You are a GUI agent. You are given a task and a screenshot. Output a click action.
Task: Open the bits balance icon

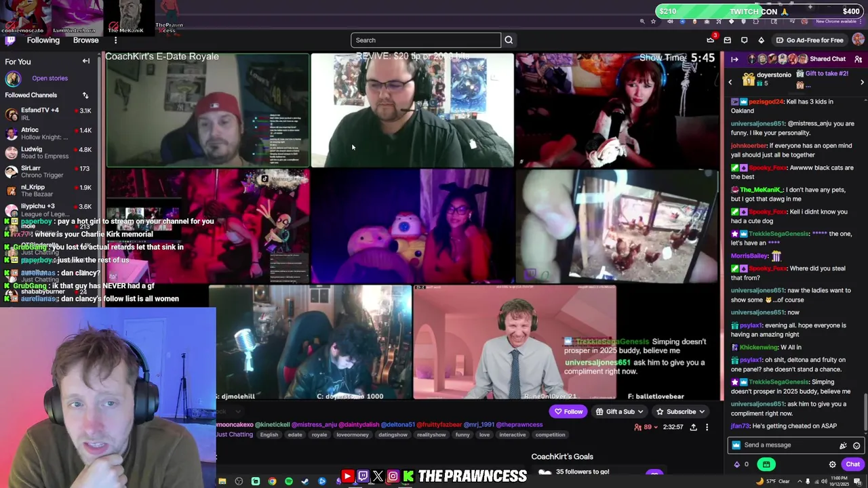point(737,464)
